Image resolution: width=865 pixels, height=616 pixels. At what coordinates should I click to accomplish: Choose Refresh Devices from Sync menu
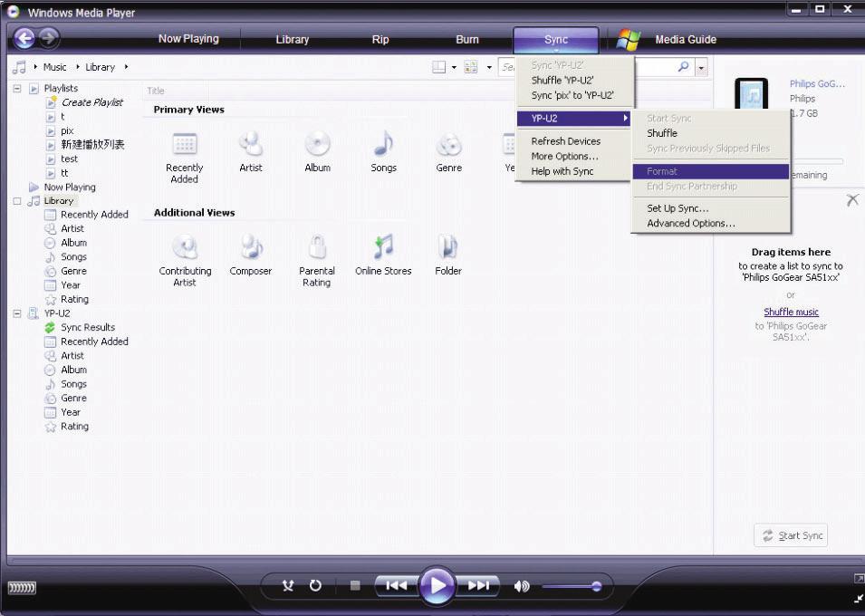click(574, 141)
